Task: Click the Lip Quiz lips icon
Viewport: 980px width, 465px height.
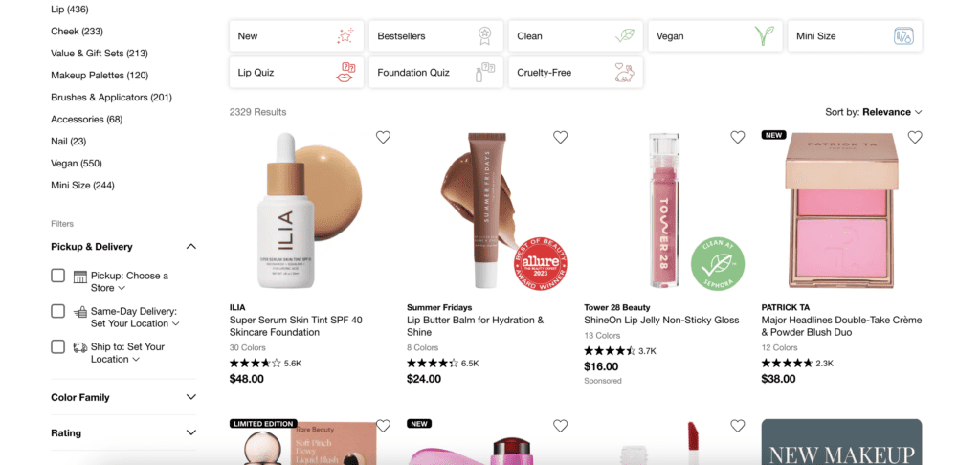Action: point(345,73)
